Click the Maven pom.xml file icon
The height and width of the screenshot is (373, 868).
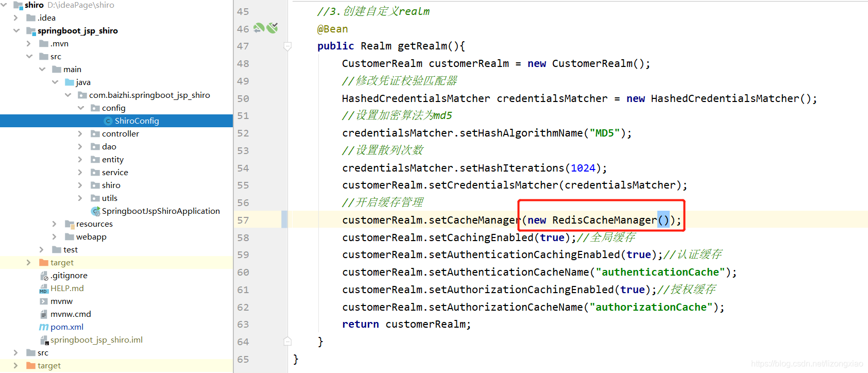click(44, 327)
